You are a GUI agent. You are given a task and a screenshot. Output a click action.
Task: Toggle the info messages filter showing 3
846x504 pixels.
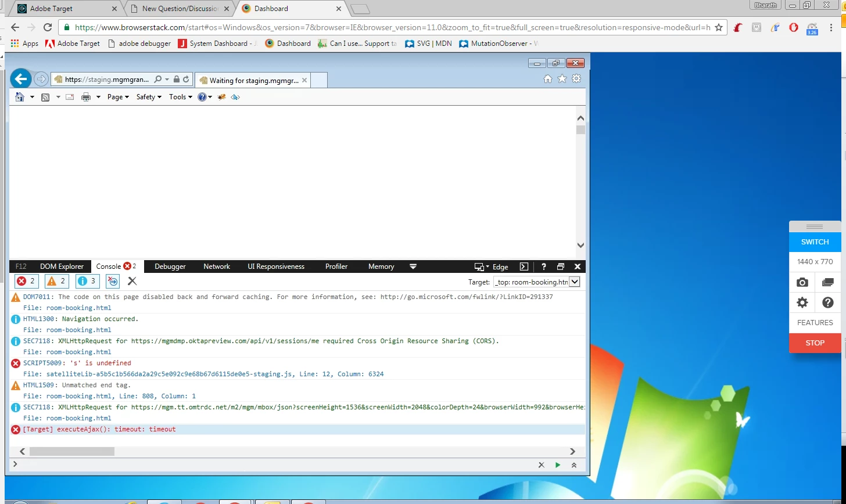(87, 281)
